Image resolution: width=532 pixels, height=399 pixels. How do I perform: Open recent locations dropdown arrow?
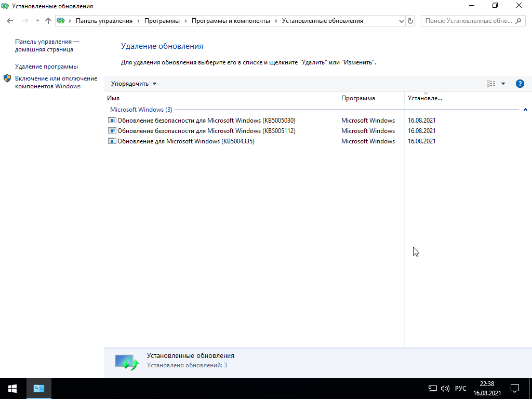[37, 21]
